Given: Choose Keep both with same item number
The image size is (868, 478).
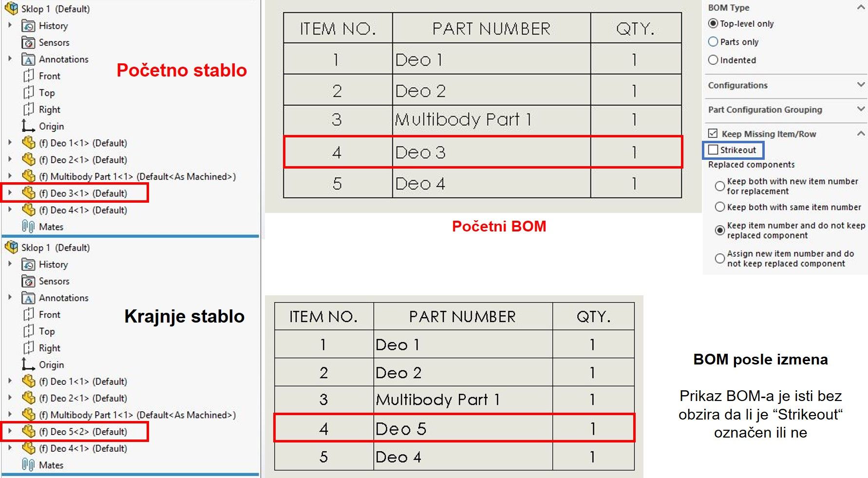Looking at the screenshot, I should (720, 207).
